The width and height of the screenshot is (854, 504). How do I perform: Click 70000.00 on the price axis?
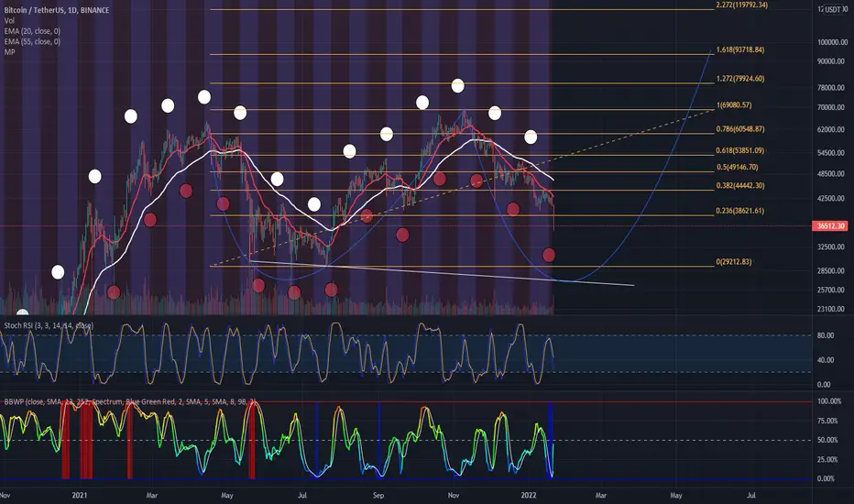tap(830, 107)
